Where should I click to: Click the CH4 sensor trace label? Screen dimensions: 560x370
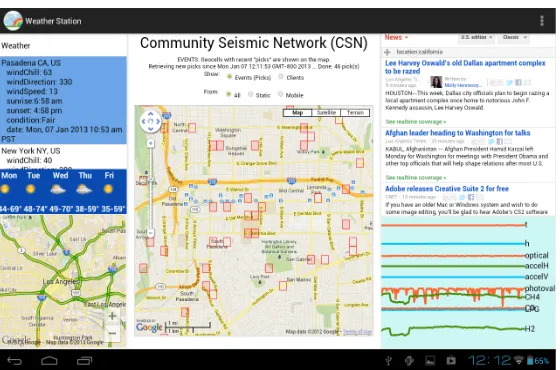[532, 297]
